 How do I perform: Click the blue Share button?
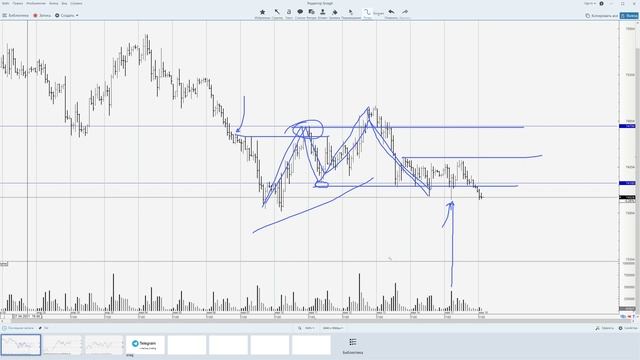629,16
